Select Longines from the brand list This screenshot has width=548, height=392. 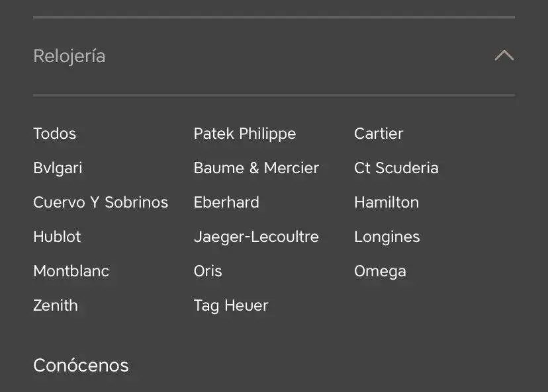tap(387, 237)
